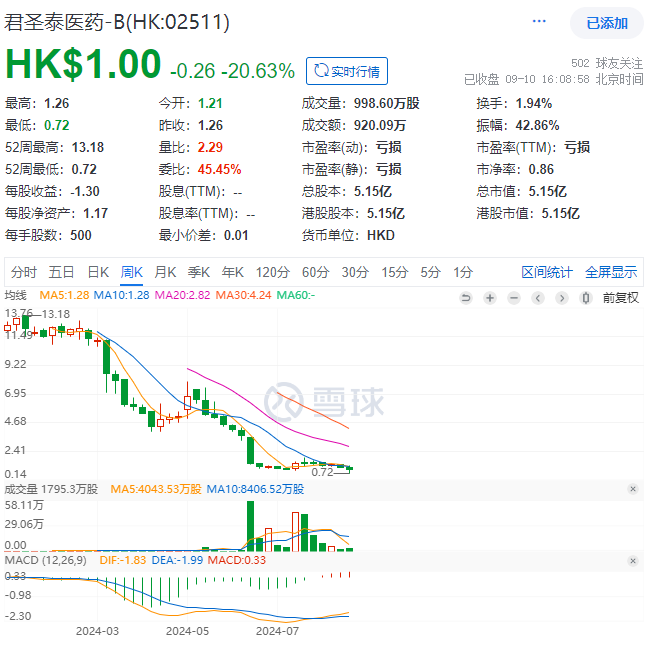This screenshot has width=646, height=645.
Task: Select the 年K yearly chart tab
Action: [232, 272]
